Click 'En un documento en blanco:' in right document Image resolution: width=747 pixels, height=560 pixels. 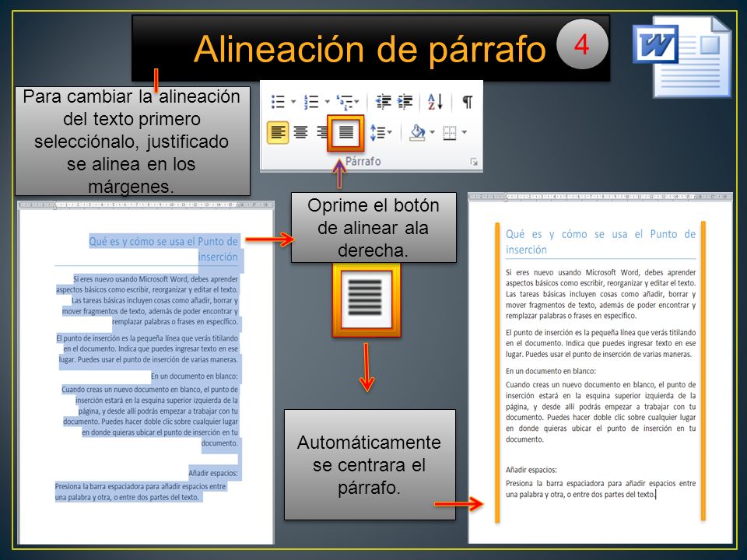tap(551, 371)
